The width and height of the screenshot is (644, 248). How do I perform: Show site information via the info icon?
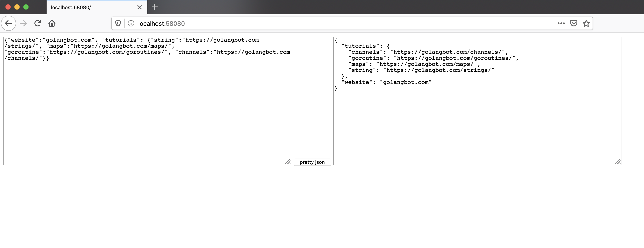(x=131, y=23)
